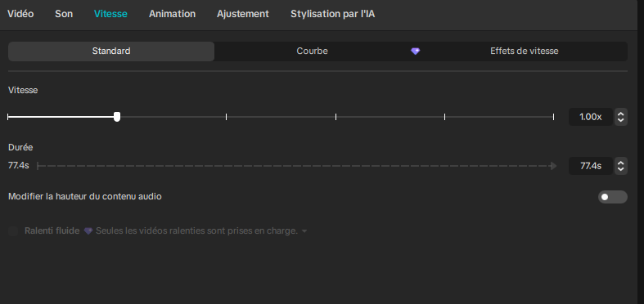Click the fourth tick mark on the Vitesse slider

point(444,117)
